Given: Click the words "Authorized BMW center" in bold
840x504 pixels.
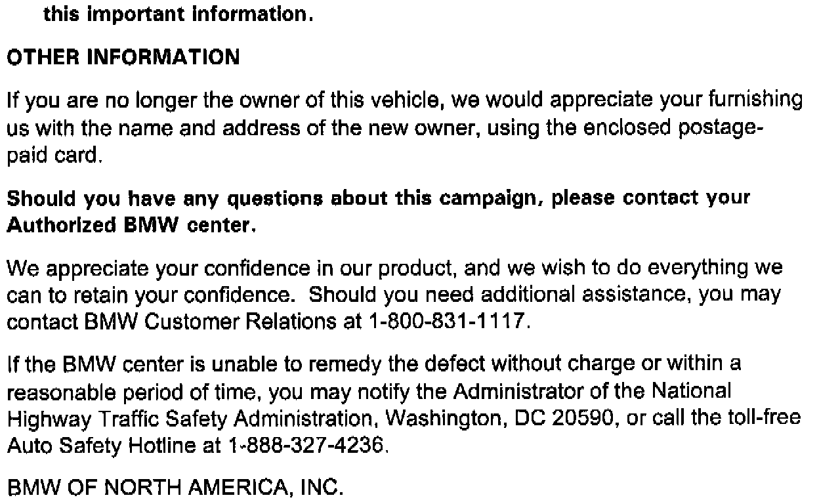Looking at the screenshot, I should [129, 226].
